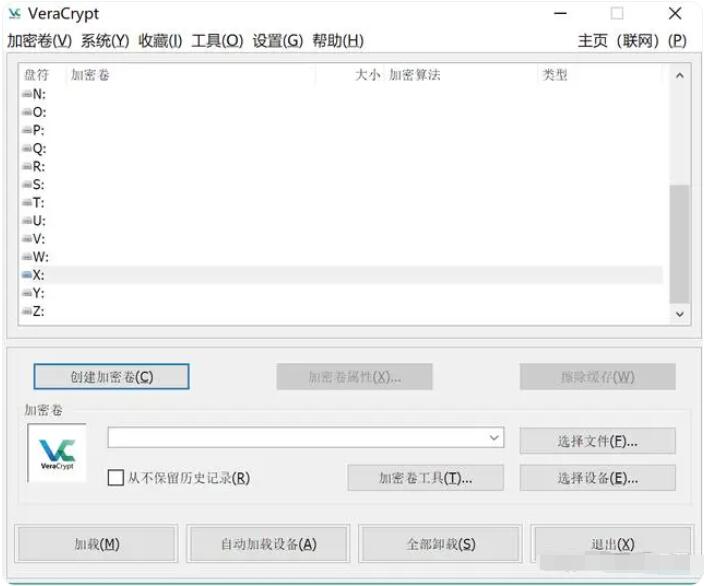
Task: Select the Z: drive slot icon
Action: tap(27, 311)
